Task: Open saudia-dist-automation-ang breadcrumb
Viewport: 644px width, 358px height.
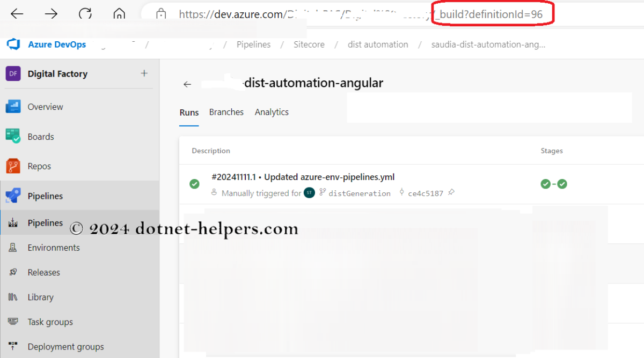Action: tap(488, 44)
